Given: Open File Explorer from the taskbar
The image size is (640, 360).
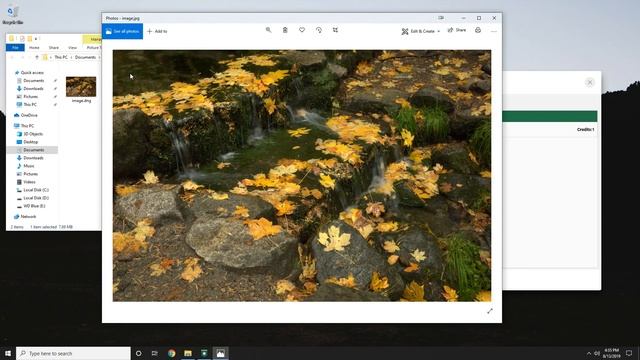Looking at the screenshot, I should point(188,353).
